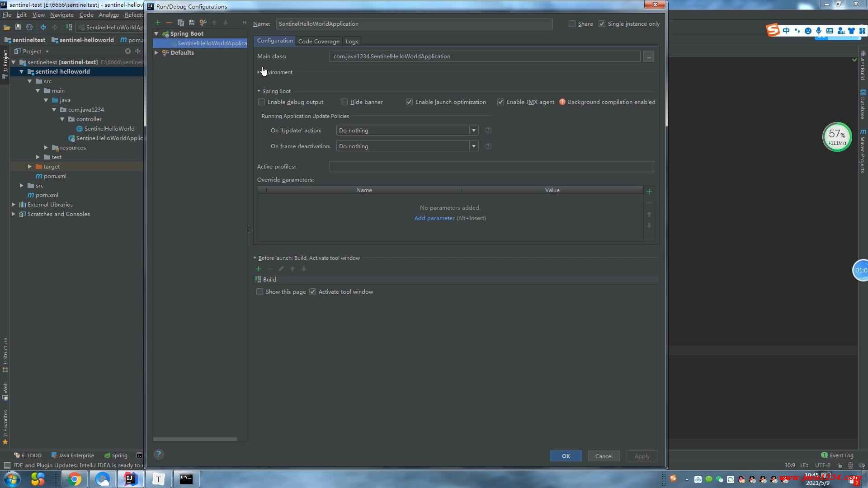The height and width of the screenshot is (488, 868).
Task: Click the Cancel button
Action: [604, 456]
